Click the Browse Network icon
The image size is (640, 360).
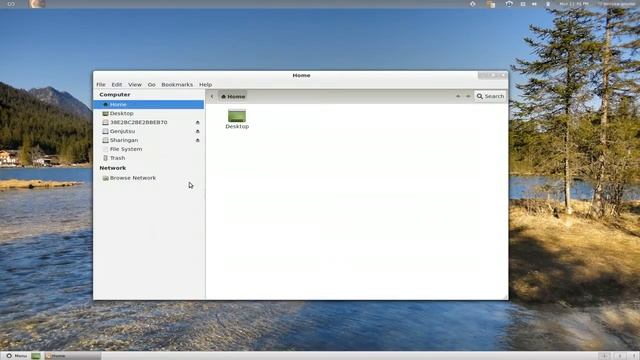click(x=105, y=178)
